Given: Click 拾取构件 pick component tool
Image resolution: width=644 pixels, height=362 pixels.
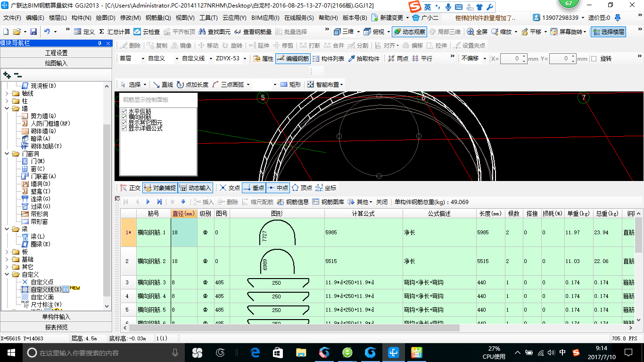Looking at the screenshot, I should [364, 59].
